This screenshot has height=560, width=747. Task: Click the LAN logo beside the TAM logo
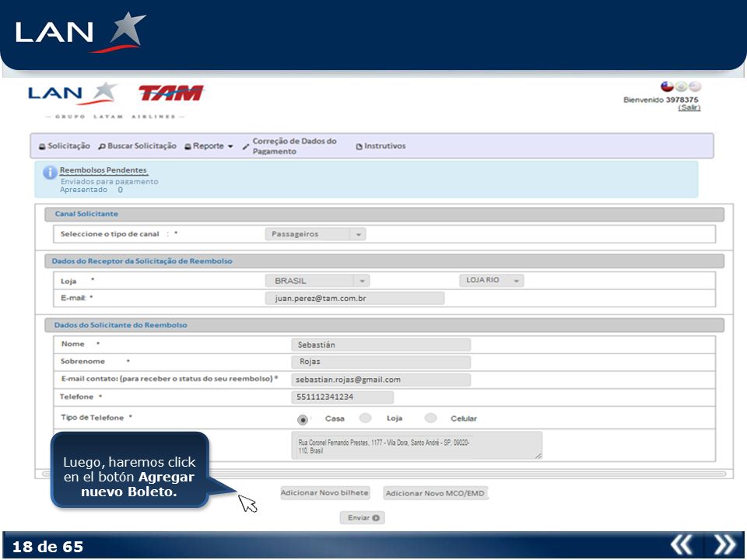[72, 93]
